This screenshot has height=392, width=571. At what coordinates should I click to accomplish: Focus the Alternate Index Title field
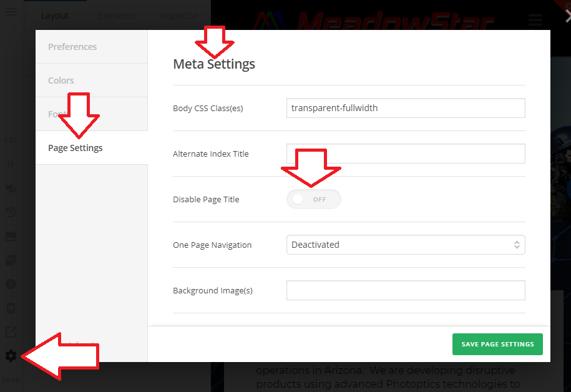coord(406,154)
